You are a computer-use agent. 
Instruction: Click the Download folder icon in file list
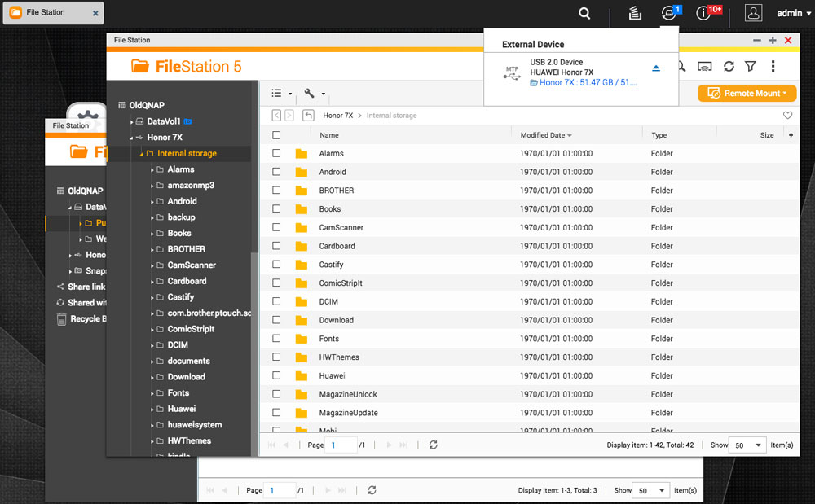(302, 320)
